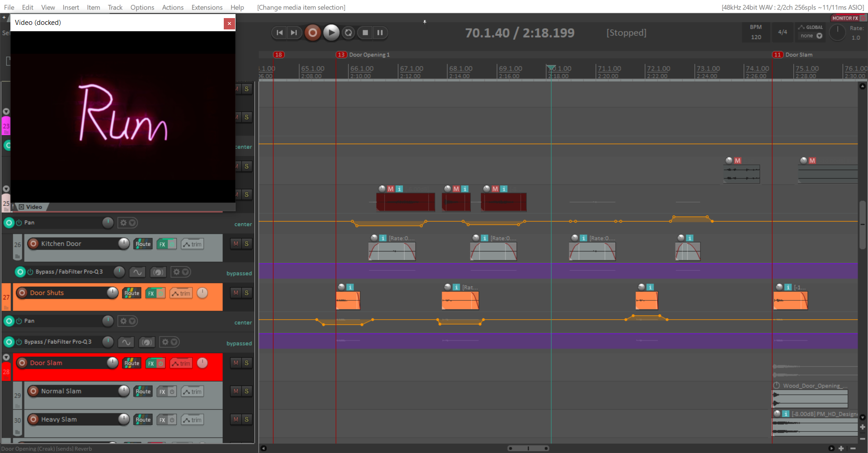
Task: Mute the Normal Slam track
Action: 236,391
